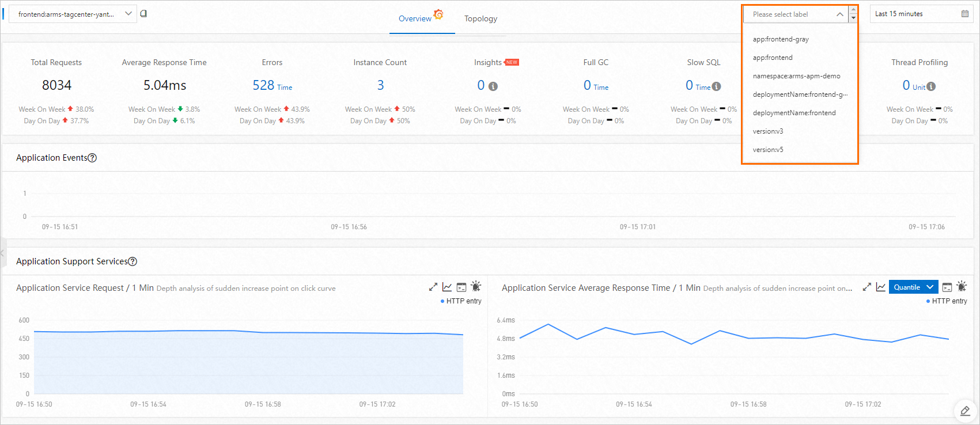980x425 pixels.
Task: Click the Full GC 0 Time value
Action: (596, 85)
